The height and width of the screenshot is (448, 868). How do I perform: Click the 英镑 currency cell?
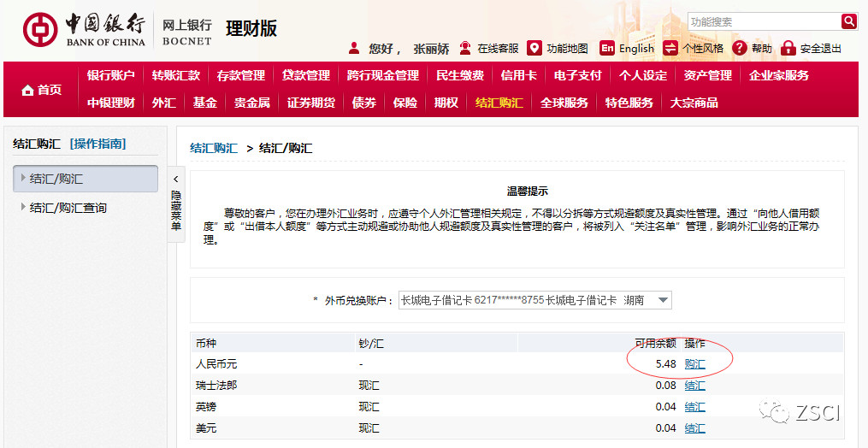pos(206,407)
